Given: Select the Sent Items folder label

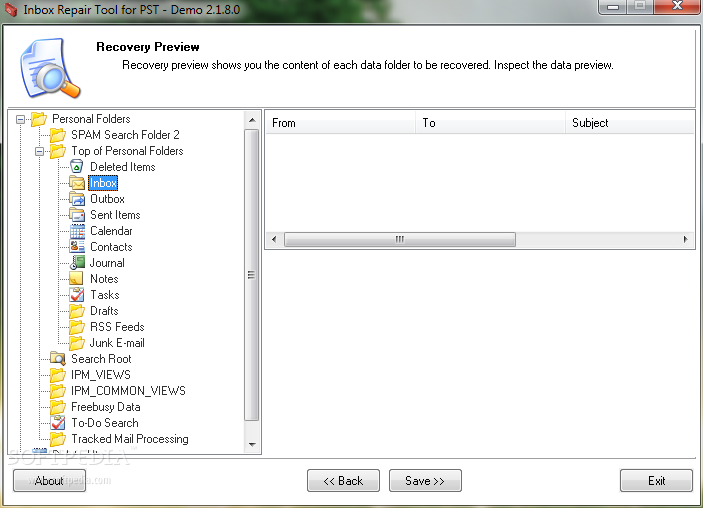Looking at the screenshot, I should pos(115,215).
